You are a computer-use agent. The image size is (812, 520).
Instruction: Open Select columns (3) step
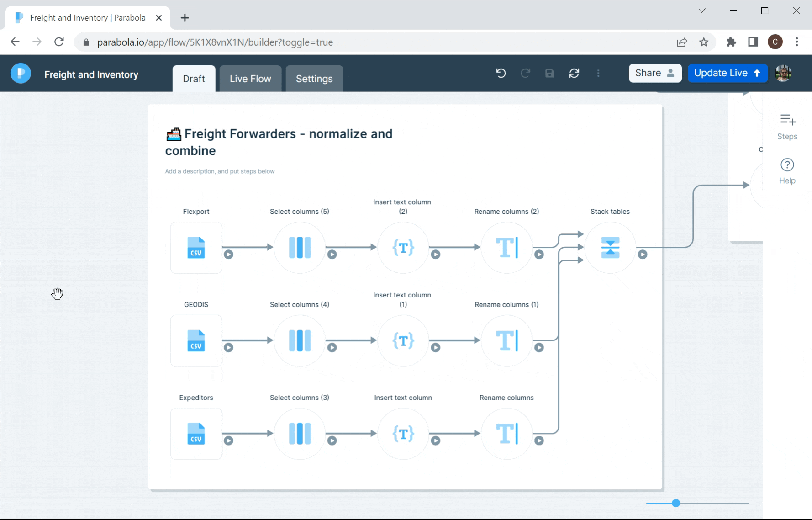(x=300, y=434)
